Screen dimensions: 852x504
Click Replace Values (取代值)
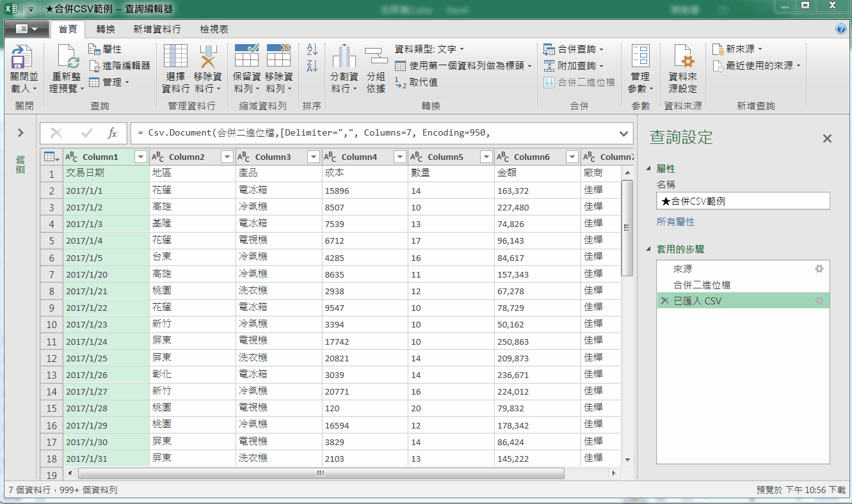(x=416, y=83)
